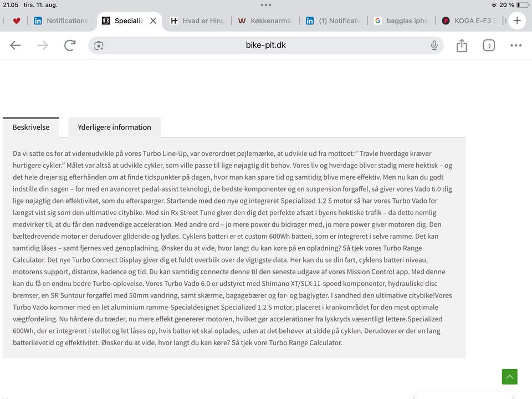Screen dimensions: 532x399
Task: Click the text 'Turbo Connect Display'
Action: pyautogui.click(x=107, y=260)
